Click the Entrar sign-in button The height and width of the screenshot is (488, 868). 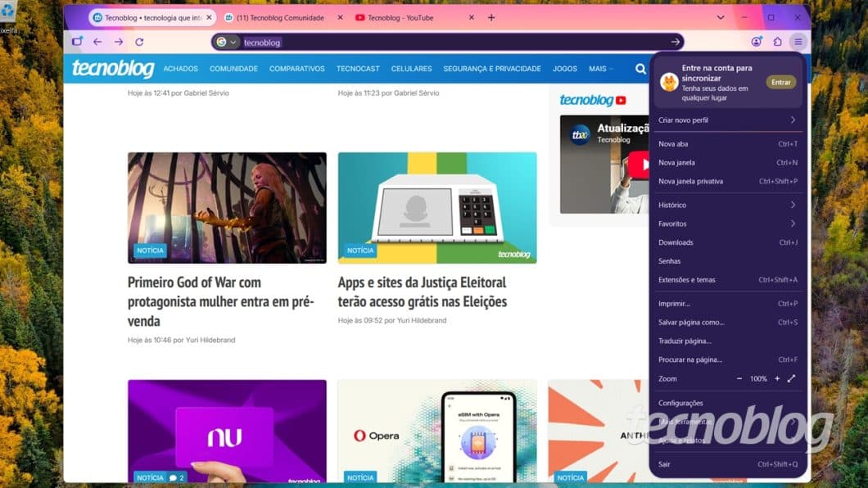pos(780,82)
